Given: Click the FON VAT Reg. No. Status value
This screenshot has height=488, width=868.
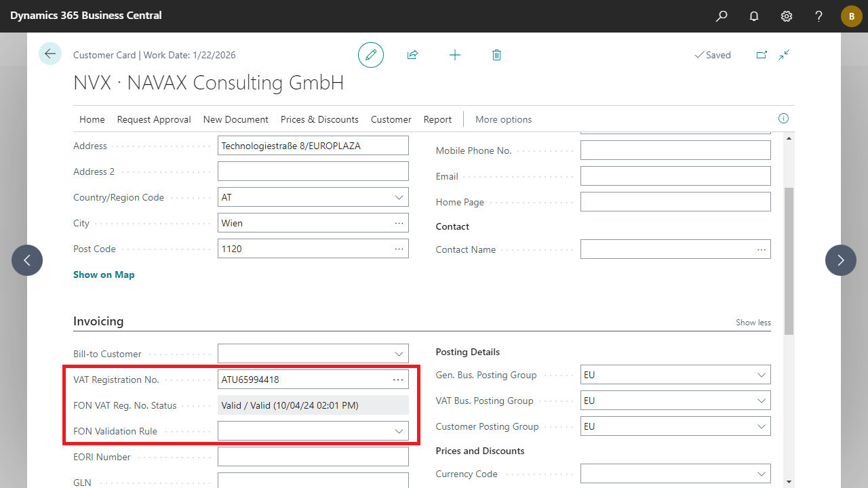Looking at the screenshot, I should click(x=313, y=405).
